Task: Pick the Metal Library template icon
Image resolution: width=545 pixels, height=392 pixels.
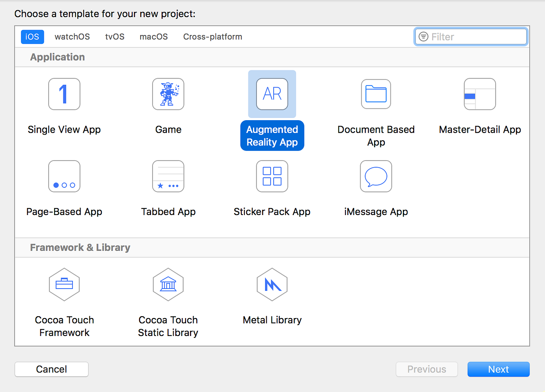Action: click(272, 284)
